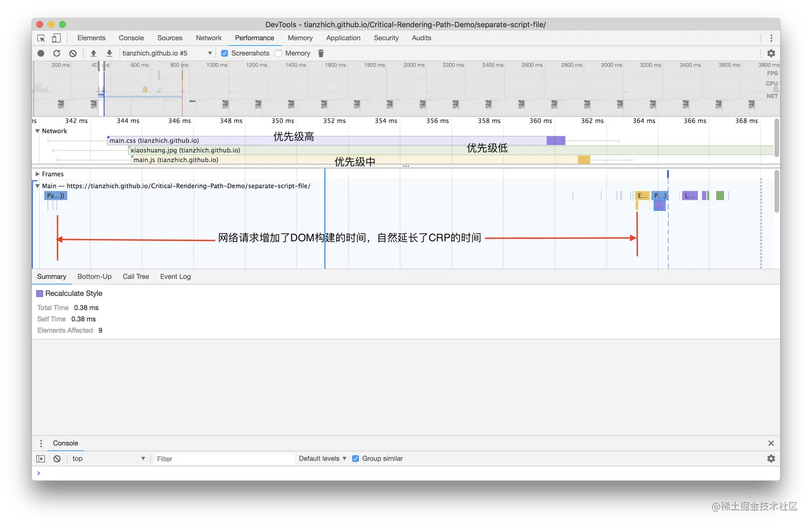This screenshot has height=526, width=812.
Task: Click the 350 ms ruler mark
Action: click(282, 121)
